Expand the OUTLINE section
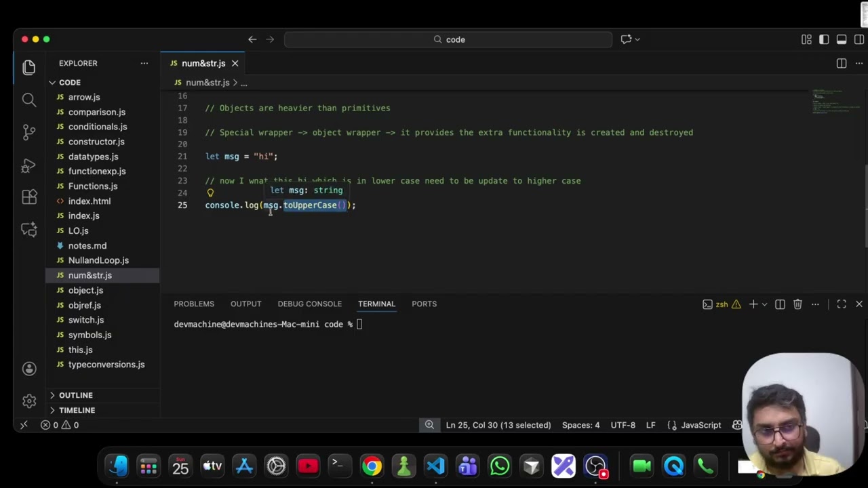The image size is (868, 488). click(75, 395)
